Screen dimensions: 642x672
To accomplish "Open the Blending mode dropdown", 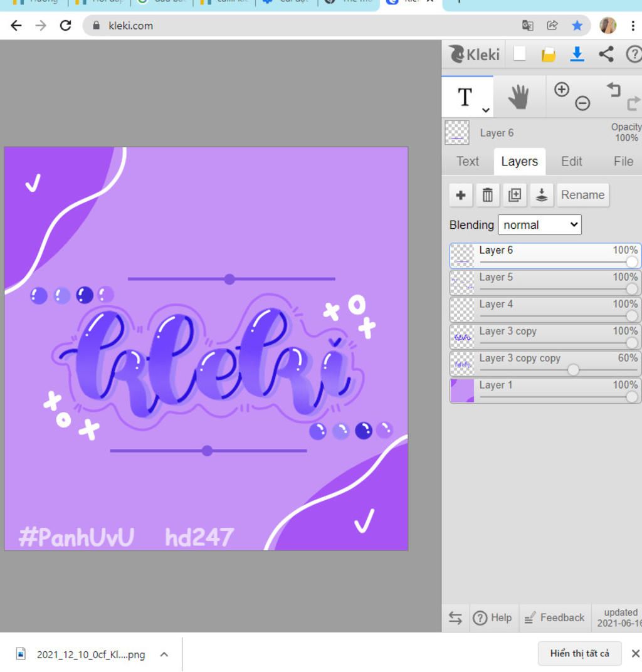I will coord(540,224).
